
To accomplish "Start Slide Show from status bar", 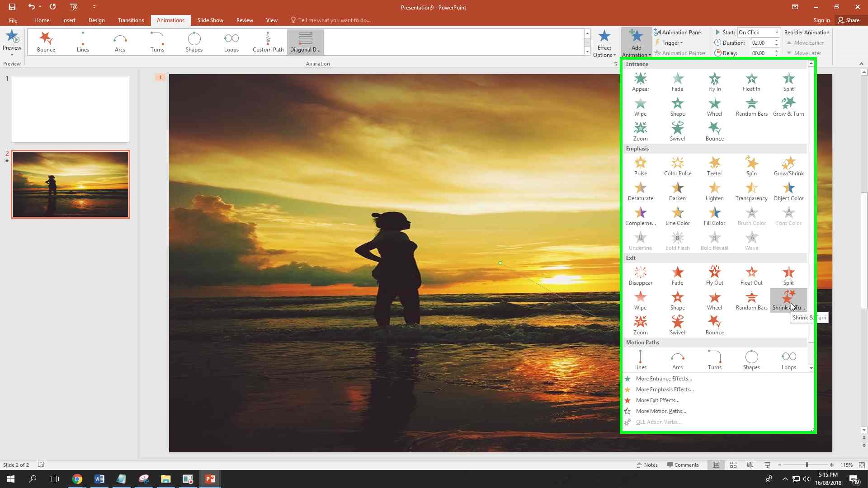I will coord(767,465).
